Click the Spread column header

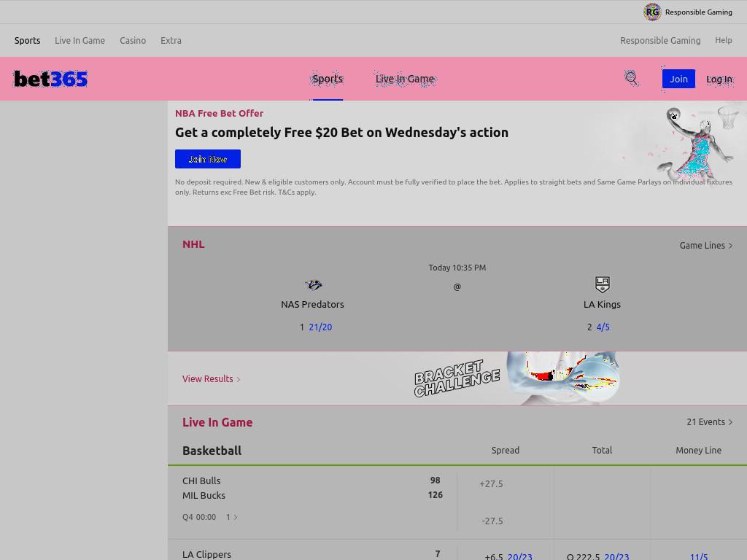click(x=506, y=451)
